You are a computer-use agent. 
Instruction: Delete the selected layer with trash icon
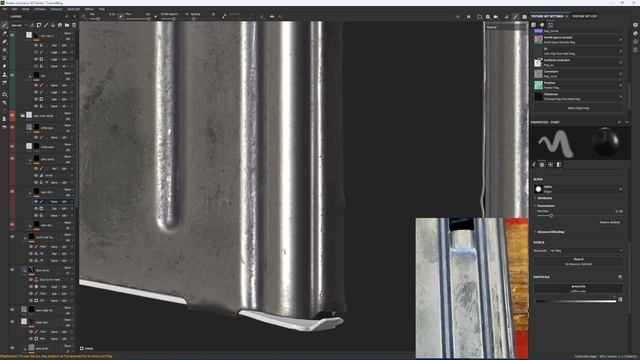(74, 25)
